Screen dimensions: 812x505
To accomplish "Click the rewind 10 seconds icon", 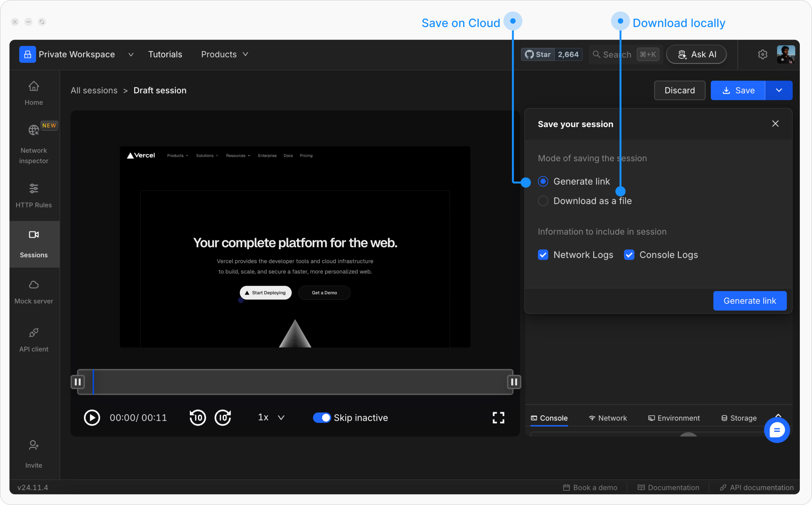I will [198, 417].
